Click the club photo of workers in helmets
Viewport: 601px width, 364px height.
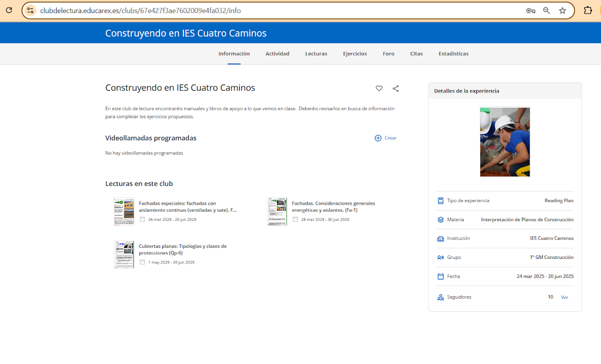coord(505,142)
